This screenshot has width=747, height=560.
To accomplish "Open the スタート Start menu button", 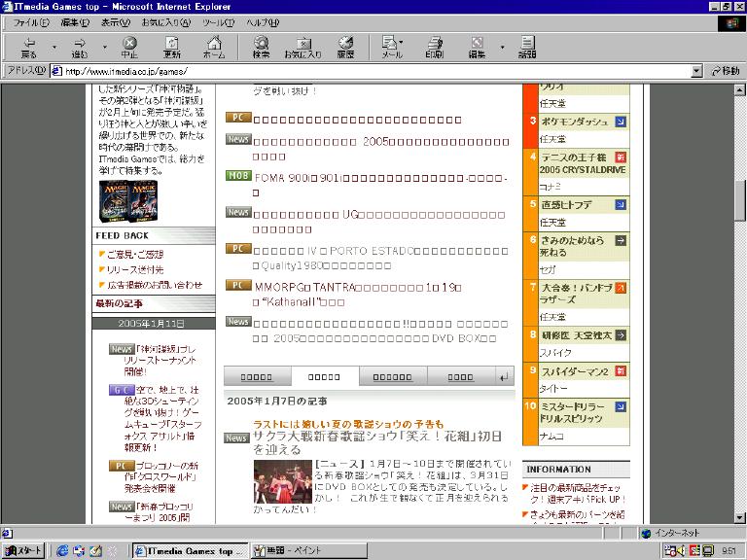I will coord(23,551).
